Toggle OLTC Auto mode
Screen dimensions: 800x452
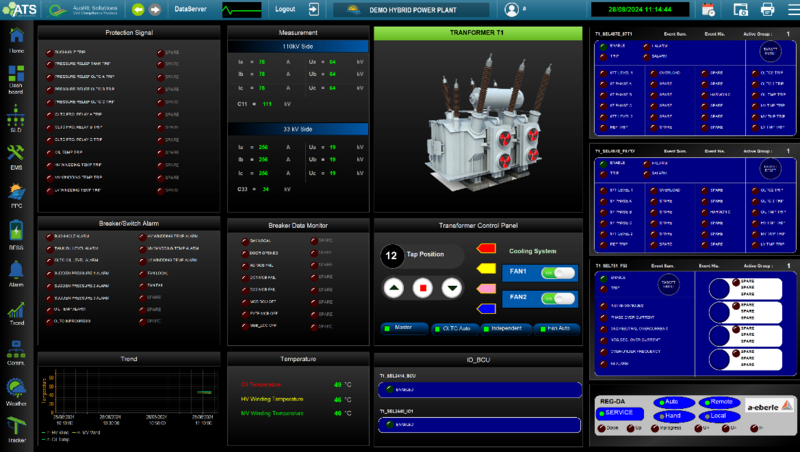coord(455,329)
